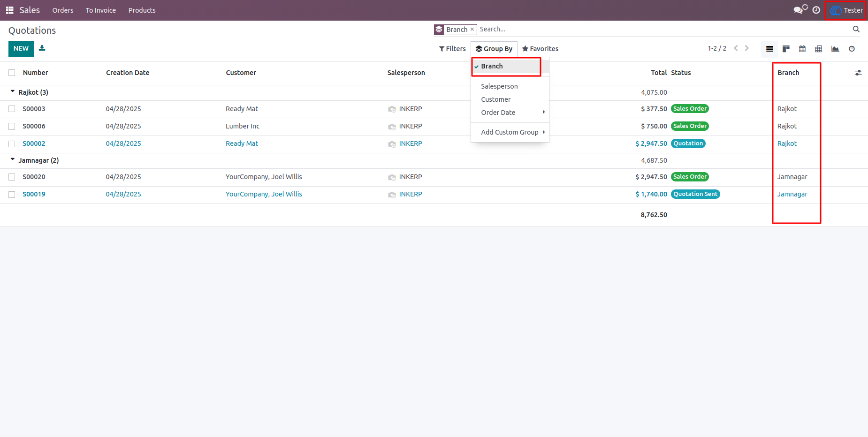This screenshot has width=868, height=437.
Task: Expand Add Custom Group option
Action: coord(510,132)
